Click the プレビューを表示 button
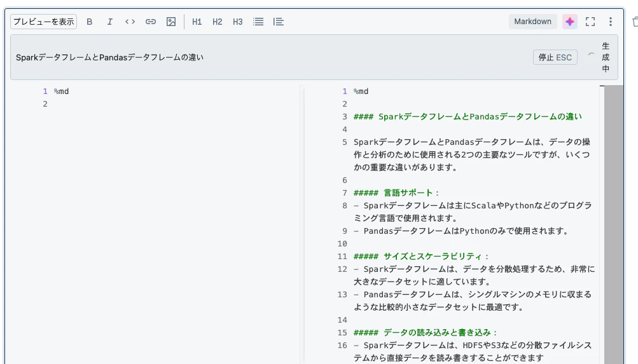The width and height of the screenshot is (638, 364). 43,22
